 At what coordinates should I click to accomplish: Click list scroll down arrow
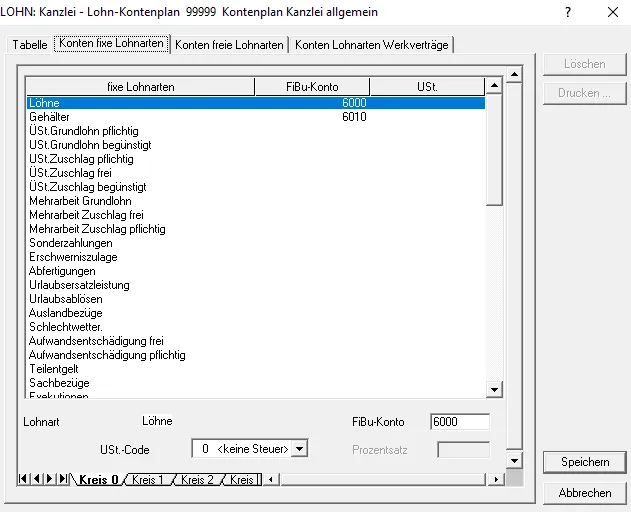pyautogui.click(x=494, y=389)
